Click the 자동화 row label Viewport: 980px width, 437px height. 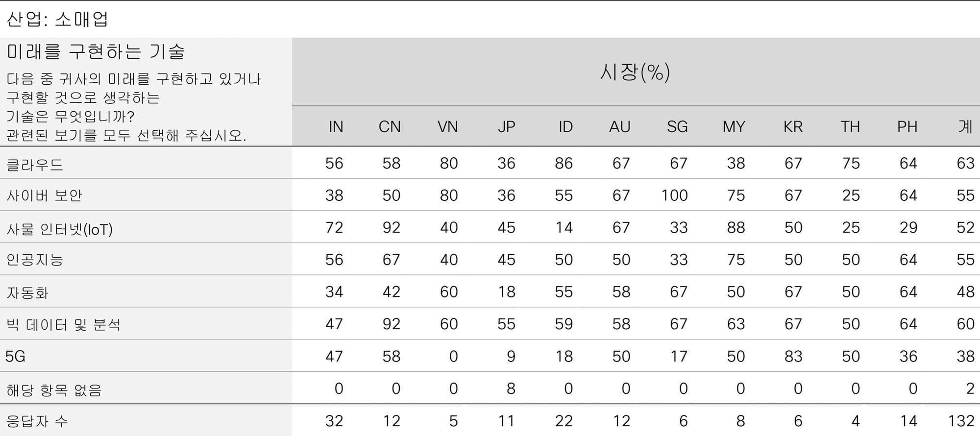tap(27, 293)
